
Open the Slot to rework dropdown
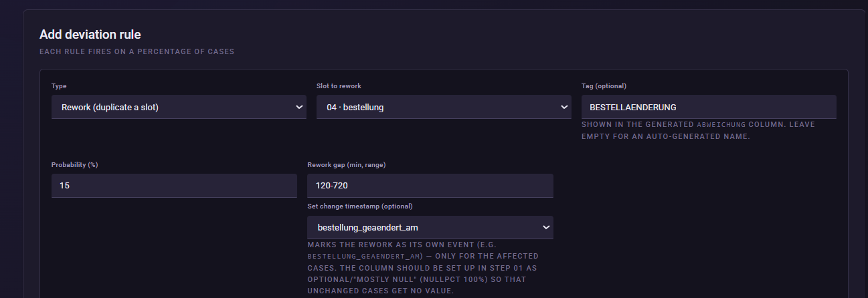[444, 107]
